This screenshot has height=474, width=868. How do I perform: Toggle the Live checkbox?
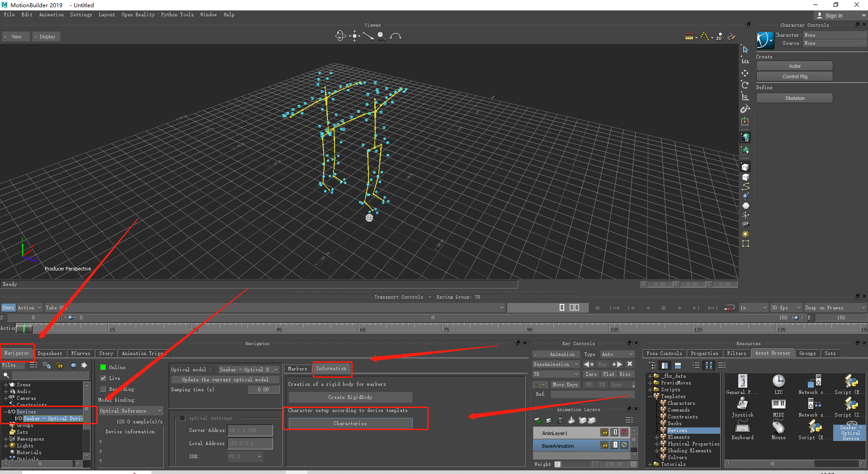[103, 378]
